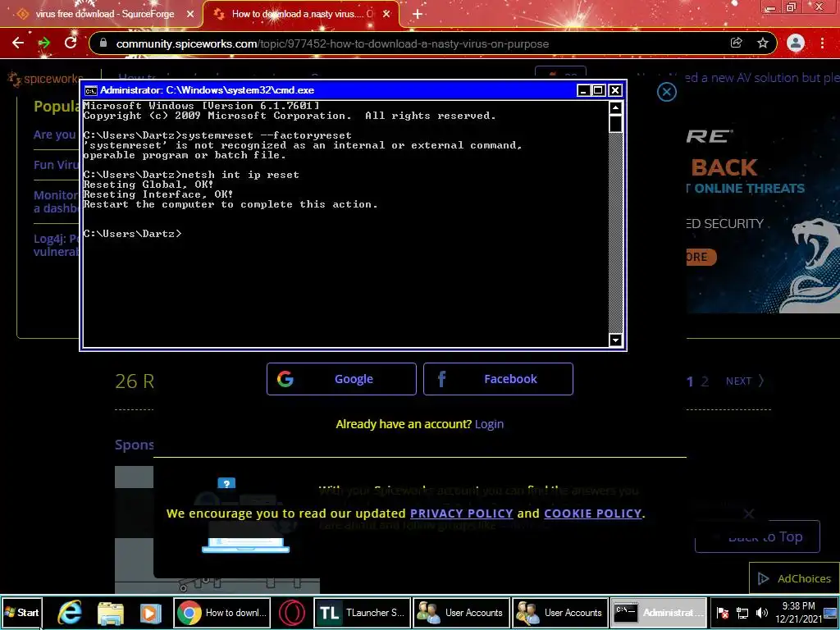Switch to the SourceForge virus free download tab

[x=105, y=14]
